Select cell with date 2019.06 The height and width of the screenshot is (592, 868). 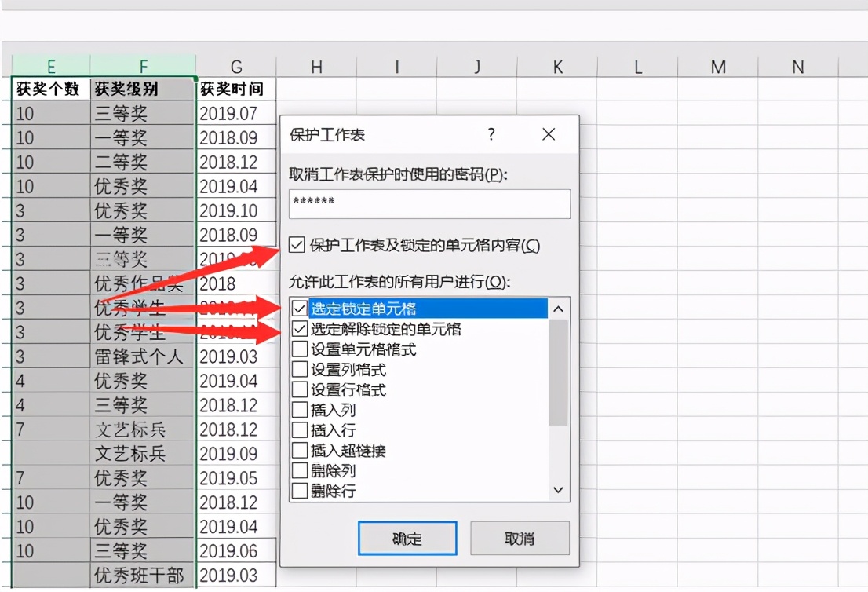(x=236, y=550)
